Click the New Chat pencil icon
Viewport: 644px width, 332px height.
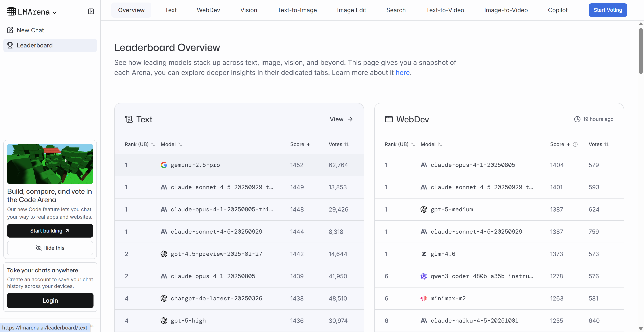(x=10, y=30)
